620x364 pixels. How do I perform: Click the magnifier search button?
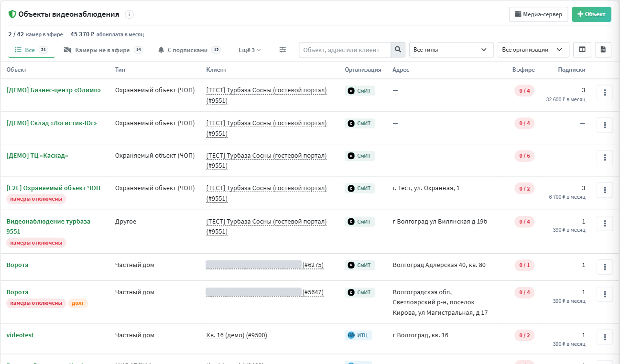click(x=398, y=50)
